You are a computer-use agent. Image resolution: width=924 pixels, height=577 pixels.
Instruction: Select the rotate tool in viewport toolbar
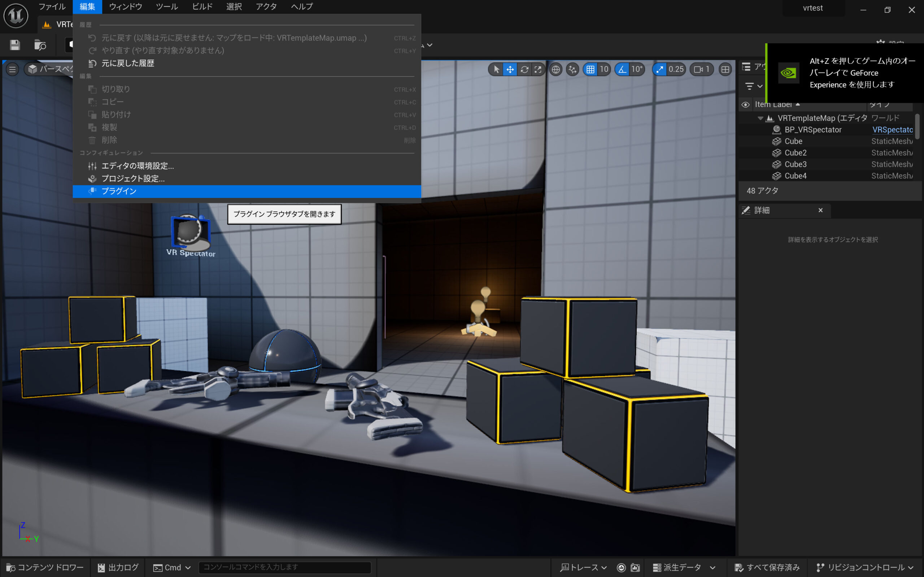pyautogui.click(x=524, y=70)
